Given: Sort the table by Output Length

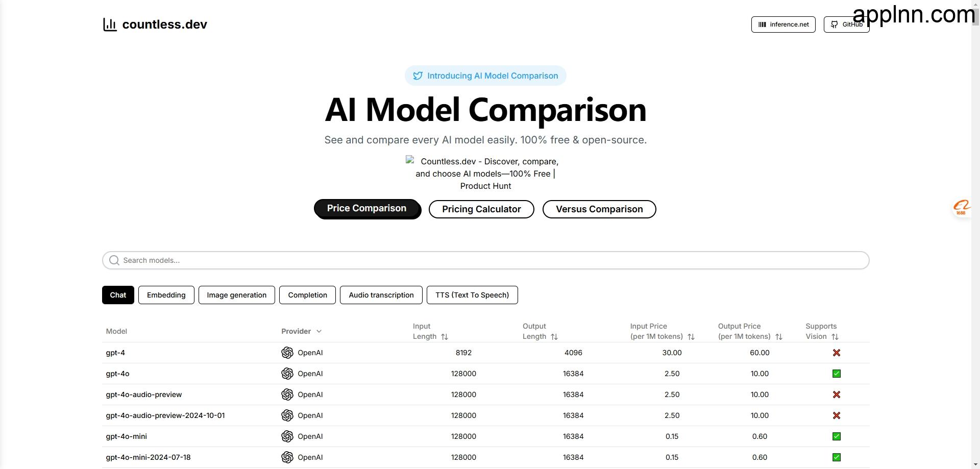Looking at the screenshot, I should tap(554, 337).
